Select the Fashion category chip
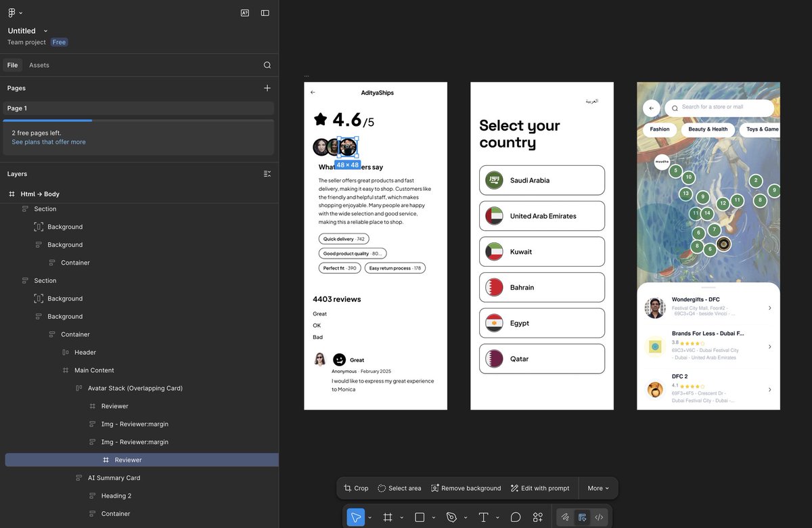812x528 pixels. [660, 129]
